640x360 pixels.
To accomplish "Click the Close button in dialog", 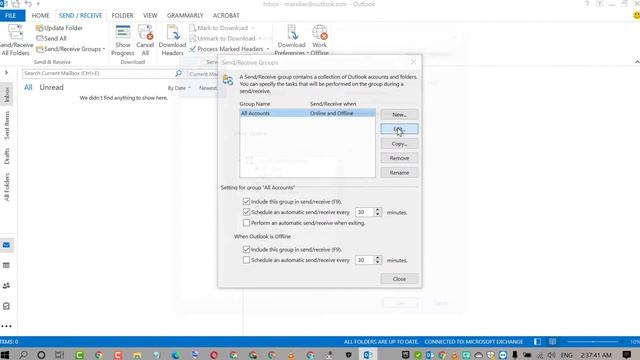I will [x=399, y=279].
